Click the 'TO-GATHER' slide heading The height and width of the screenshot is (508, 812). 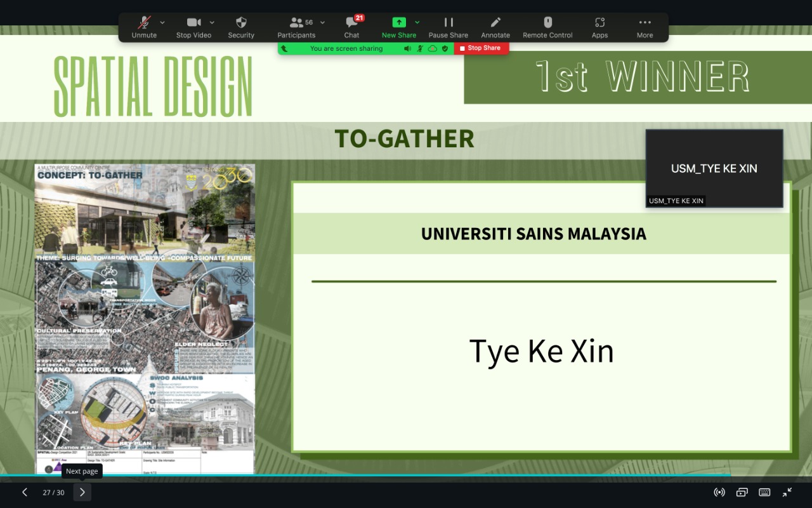(x=404, y=138)
